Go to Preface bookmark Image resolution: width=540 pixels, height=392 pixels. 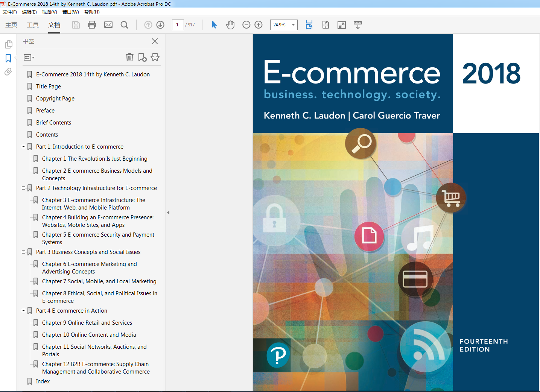[45, 111]
